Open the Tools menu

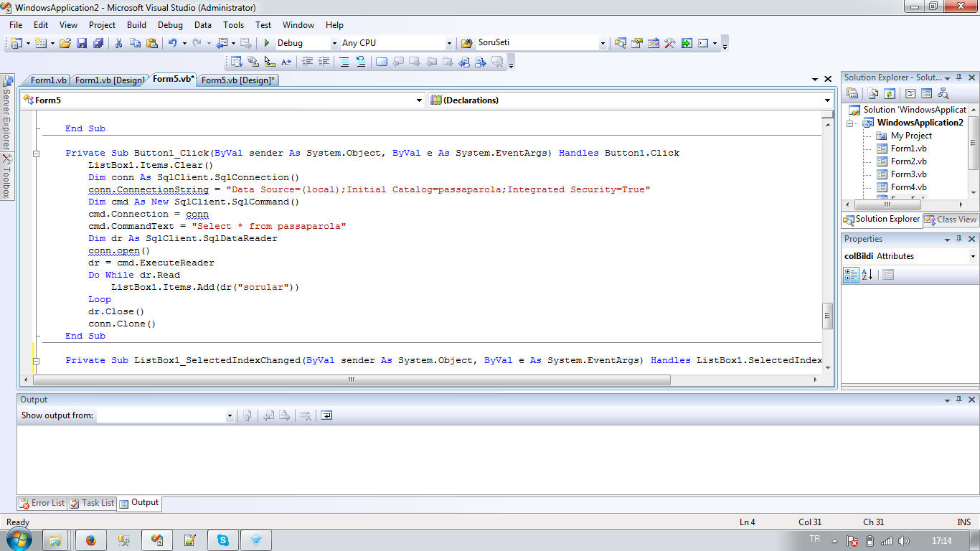point(233,24)
